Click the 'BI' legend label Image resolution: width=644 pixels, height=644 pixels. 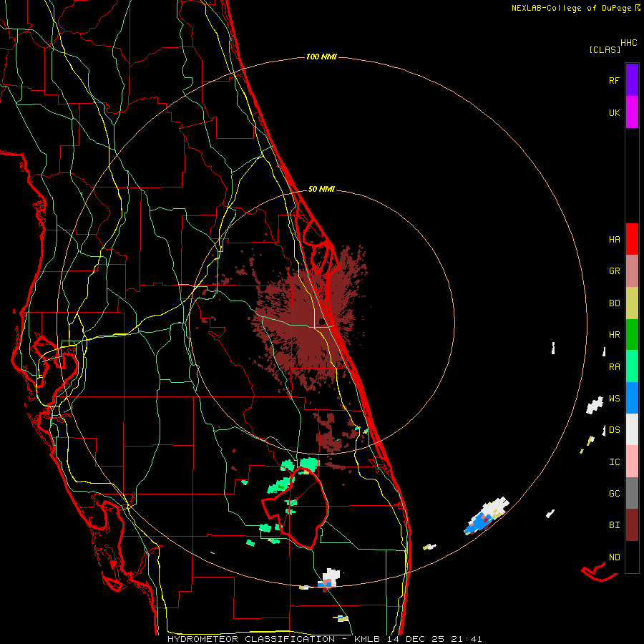[614, 525]
